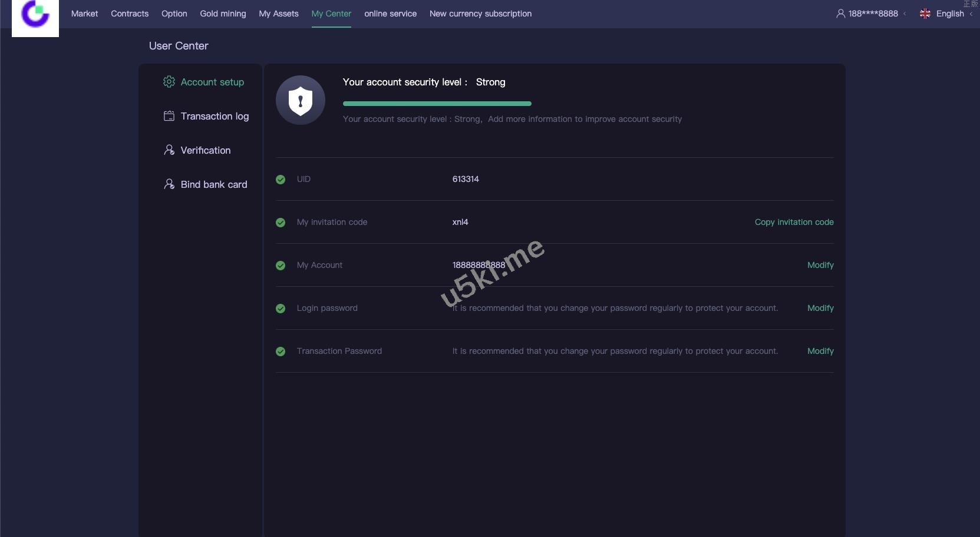The width and height of the screenshot is (980, 537).
Task: Click the checkmark beside Transaction Password
Action: point(281,352)
